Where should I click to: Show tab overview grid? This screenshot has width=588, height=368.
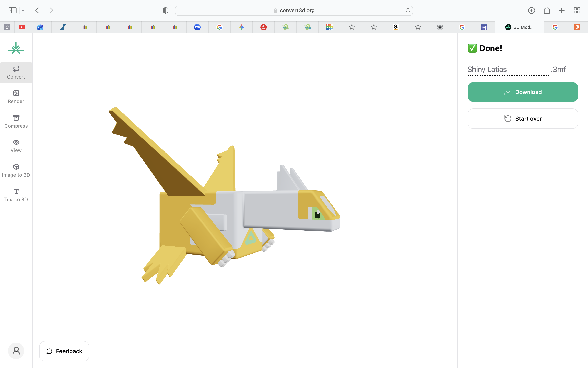point(577,10)
